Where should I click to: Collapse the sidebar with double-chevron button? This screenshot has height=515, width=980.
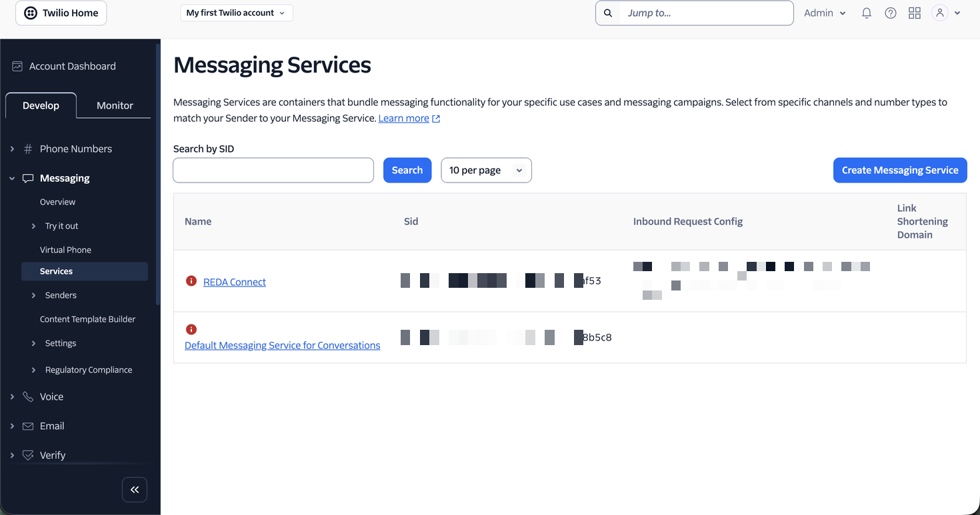coord(135,490)
